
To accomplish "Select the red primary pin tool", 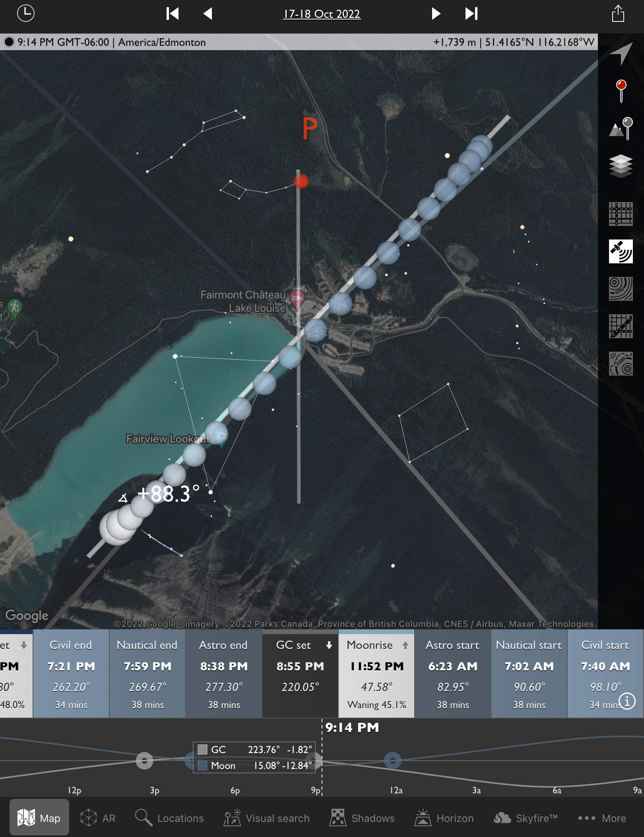I will (621, 91).
